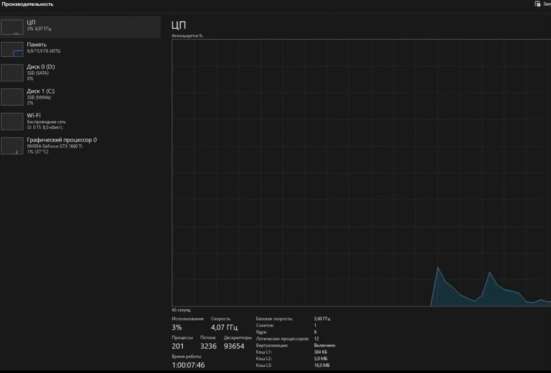The width and height of the screenshot is (551, 373).
Task: Select the ЦП item in the sidebar
Action: 80,26
